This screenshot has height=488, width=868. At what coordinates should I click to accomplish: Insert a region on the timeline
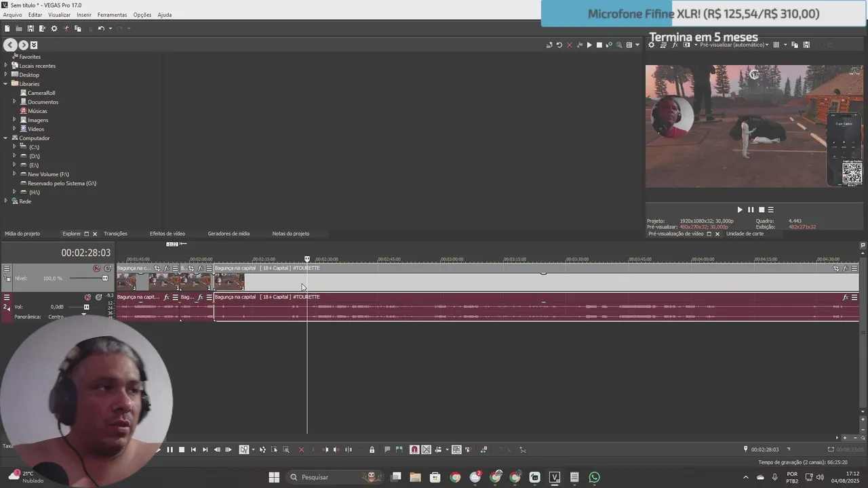(x=399, y=449)
